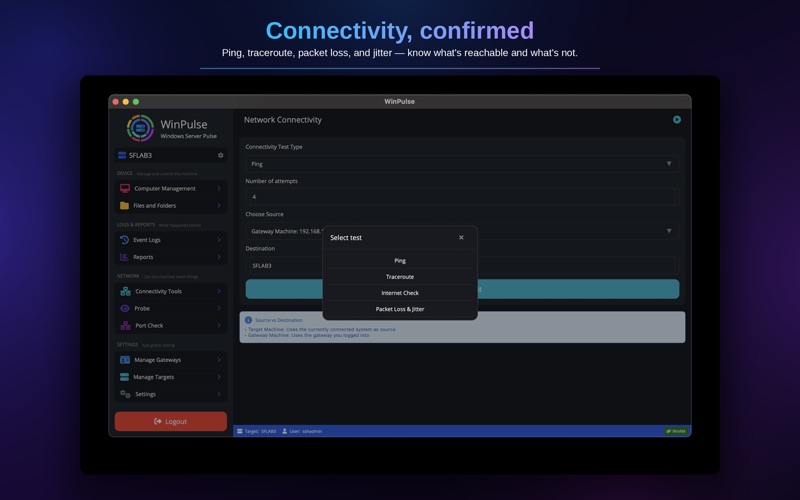Expand Computer Management chevron
This screenshot has width=800, height=500.
[219, 188]
